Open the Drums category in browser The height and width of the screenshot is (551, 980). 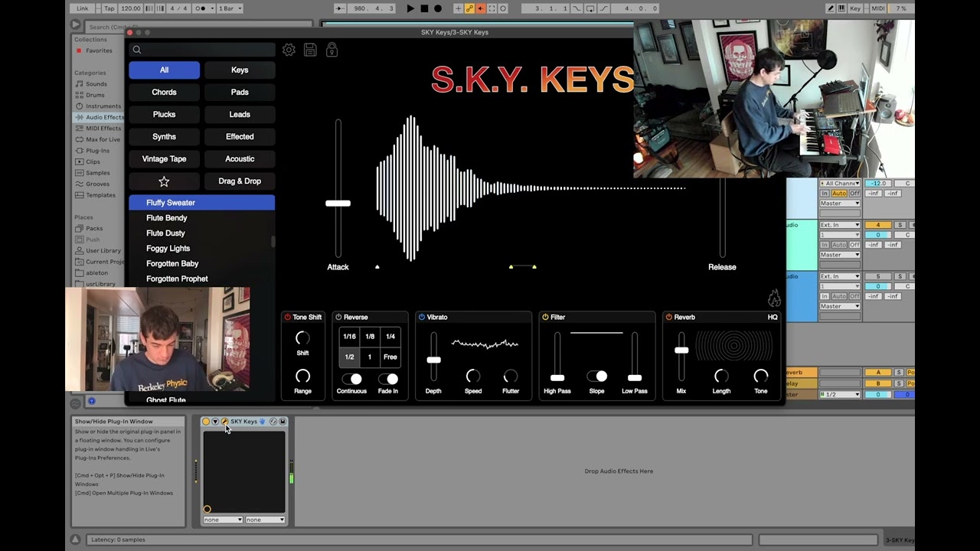96,95
